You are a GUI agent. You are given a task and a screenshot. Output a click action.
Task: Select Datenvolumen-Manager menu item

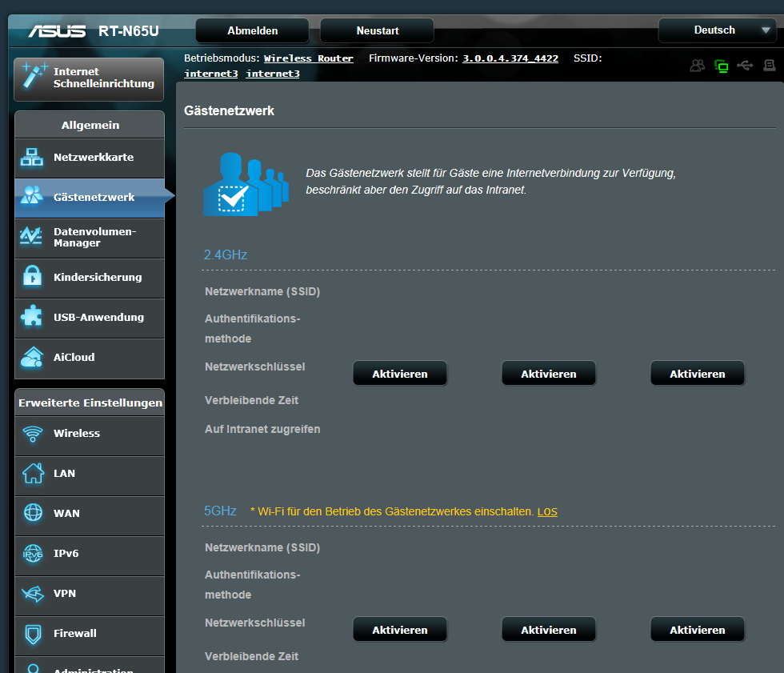tap(94, 238)
